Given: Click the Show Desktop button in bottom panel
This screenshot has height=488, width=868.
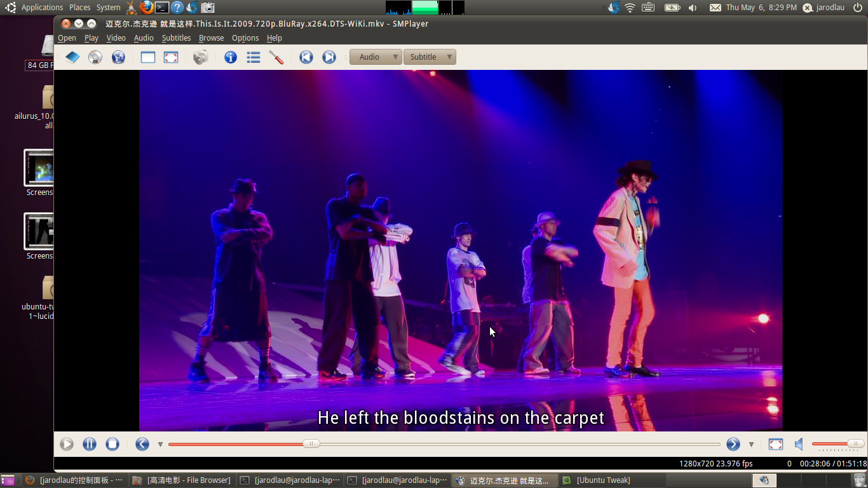Looking at the screenshot, I should coord(8,480).
